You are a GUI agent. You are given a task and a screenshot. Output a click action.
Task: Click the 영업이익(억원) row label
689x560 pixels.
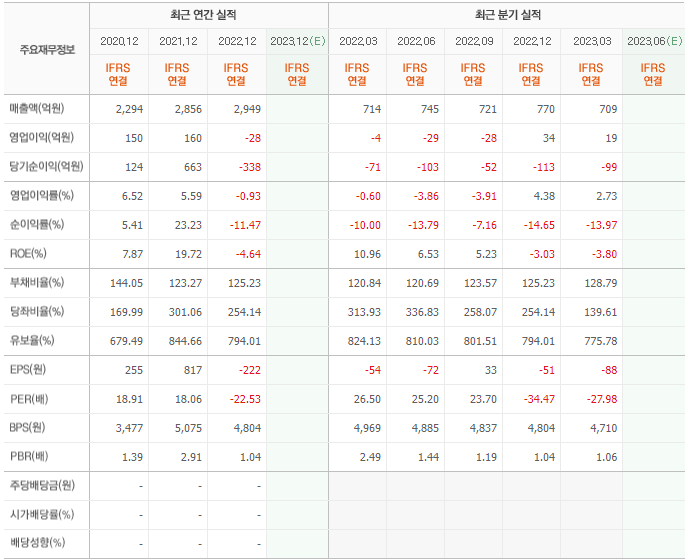(x=41, y=137)
